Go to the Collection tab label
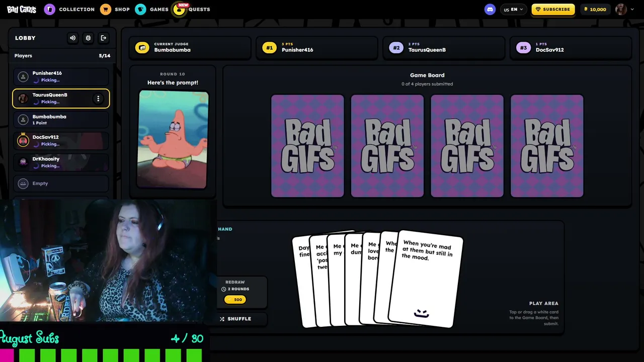Viewport: 644px width, 362px height. [x=76, y=9]
